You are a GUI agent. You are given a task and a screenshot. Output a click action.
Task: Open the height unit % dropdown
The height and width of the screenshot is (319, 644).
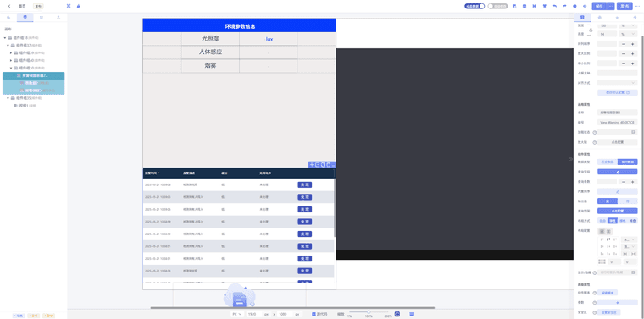(629, 34)
